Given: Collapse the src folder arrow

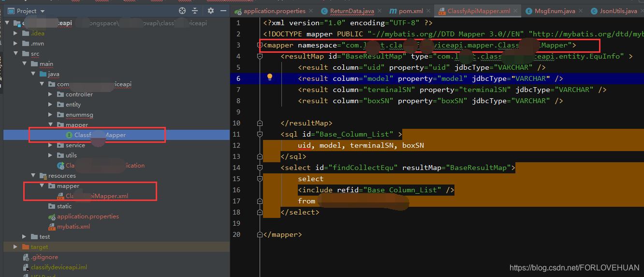Looking at the screenshot, I should [x=16, y=54].
